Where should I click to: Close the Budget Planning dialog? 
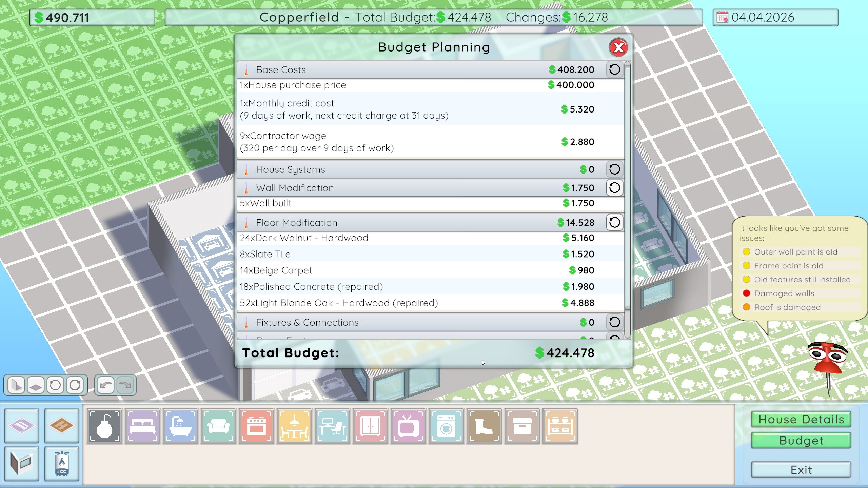618,48
